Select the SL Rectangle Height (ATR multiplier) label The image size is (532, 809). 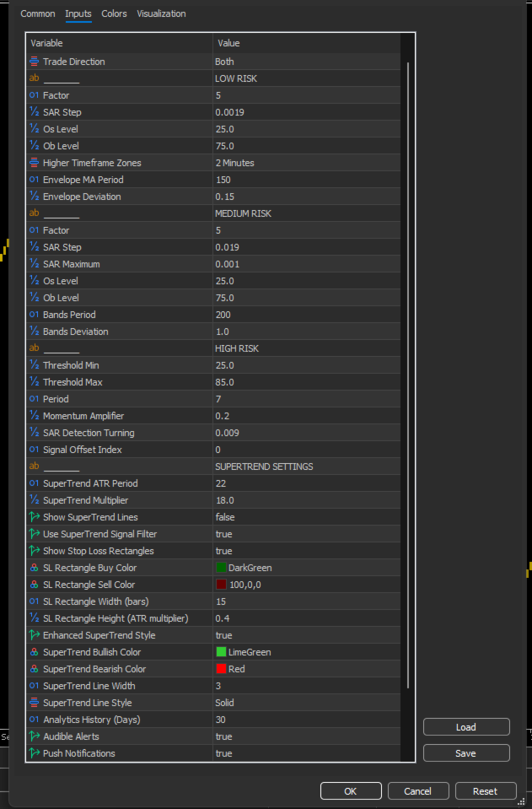tap(116, 618)
